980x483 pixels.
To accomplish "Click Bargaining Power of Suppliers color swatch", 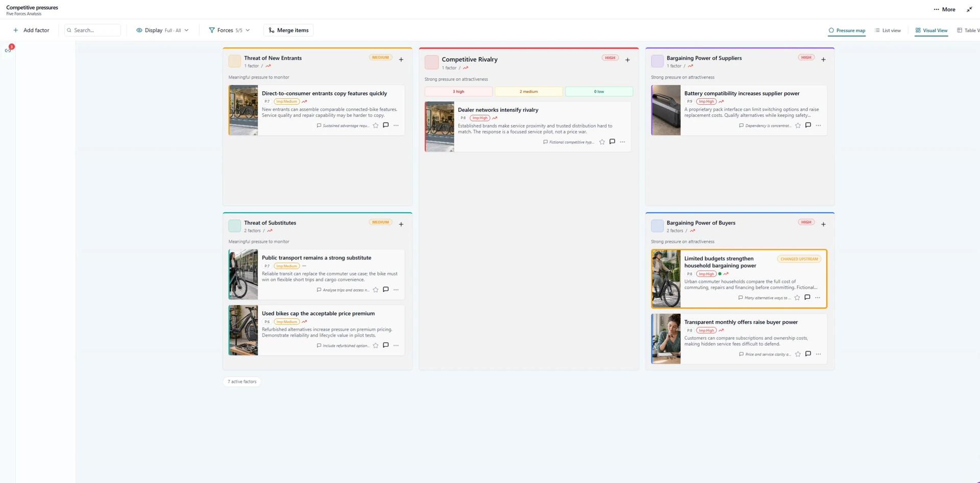I will click(x=657, y=61).
